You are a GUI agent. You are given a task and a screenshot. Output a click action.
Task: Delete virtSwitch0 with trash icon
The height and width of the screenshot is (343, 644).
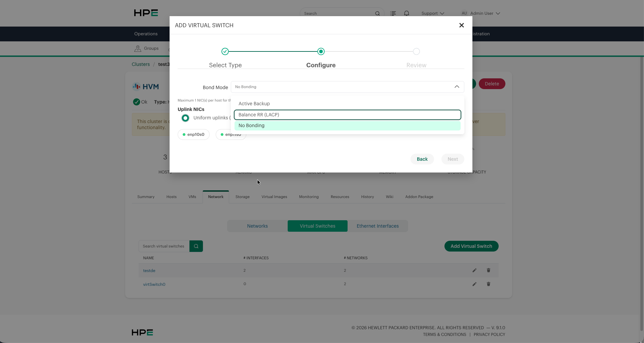point(489,284)
